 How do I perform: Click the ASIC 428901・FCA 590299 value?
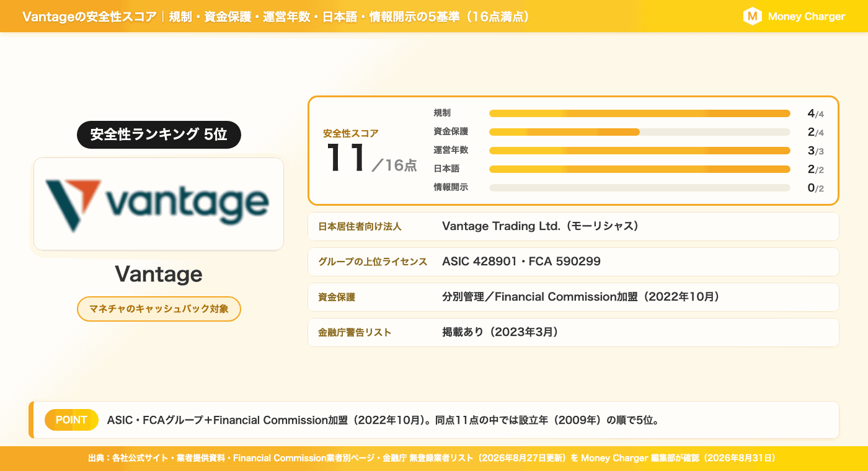[521, 262]
